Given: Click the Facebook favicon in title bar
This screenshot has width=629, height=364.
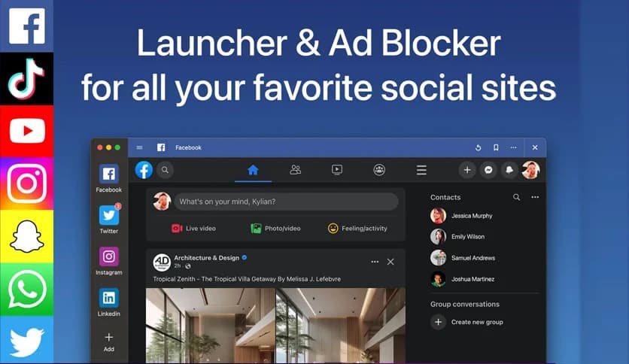Looking at the screenshot, I should pyautogui.click(x=161, y=147).
